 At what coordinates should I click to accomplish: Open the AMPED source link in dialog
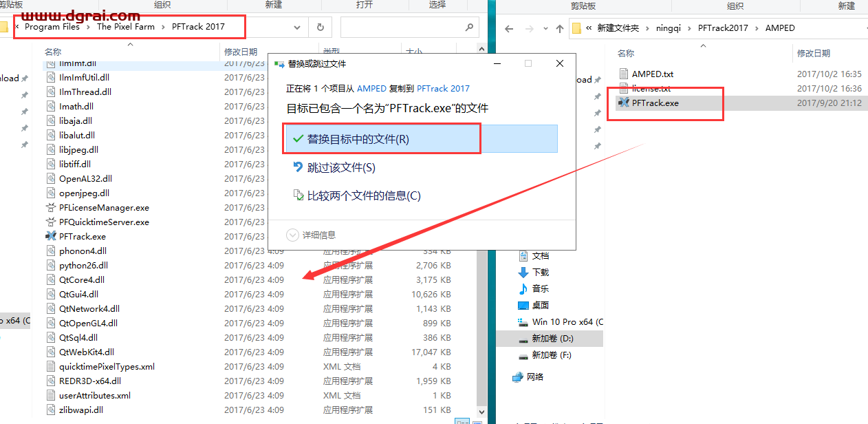point(371,88)
